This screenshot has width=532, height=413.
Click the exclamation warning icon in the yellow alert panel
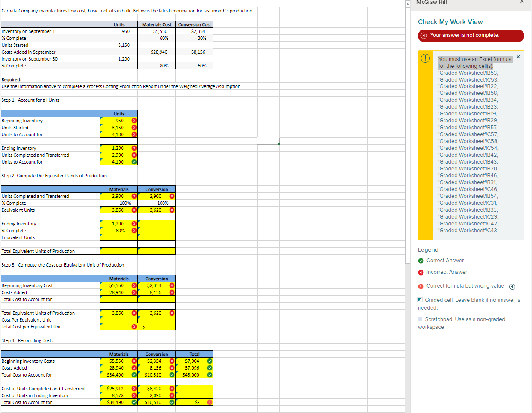click(x=425, y=58)
